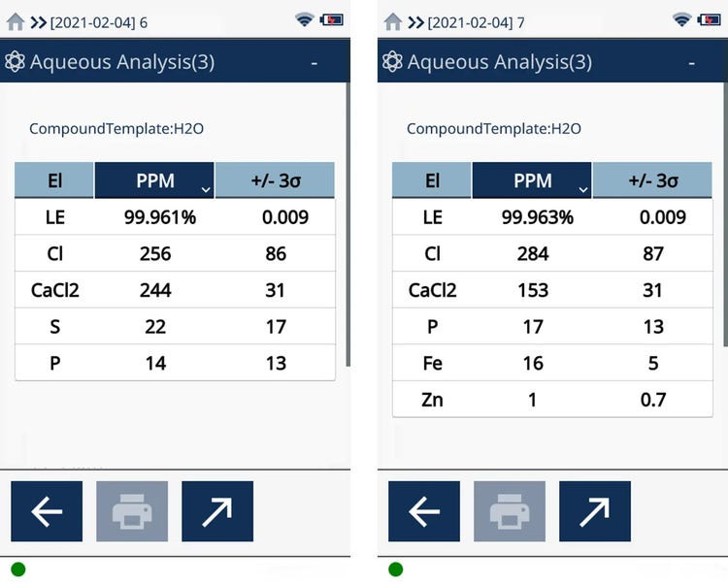Tap battery indicator on reading 7 screen
The width and height of the screenshot is (728, 584).
[711, 20]
